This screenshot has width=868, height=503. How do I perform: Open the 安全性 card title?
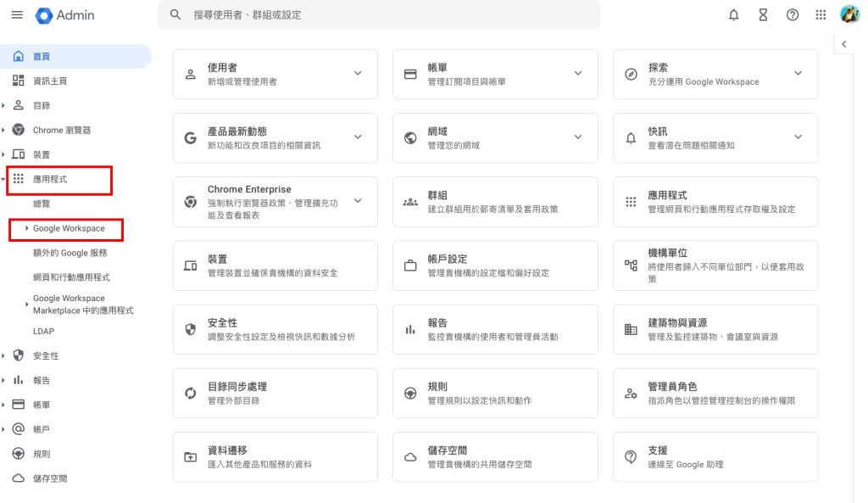point(223,323)
